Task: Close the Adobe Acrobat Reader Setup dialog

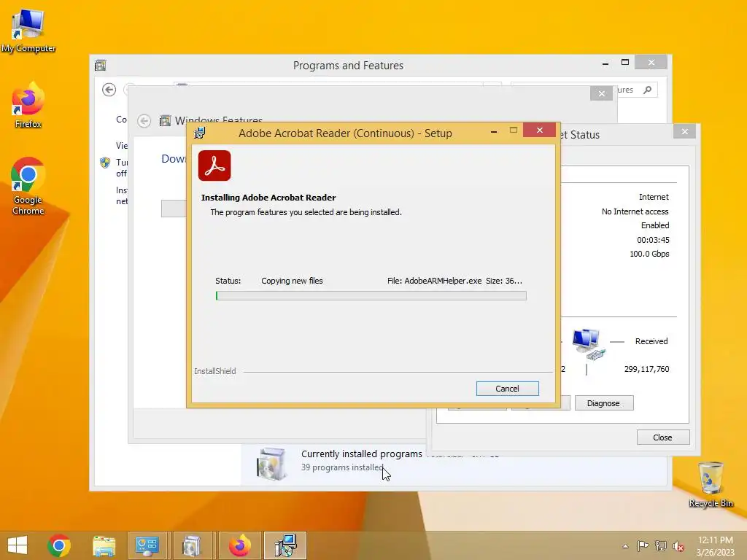Action: (x=539, y=130)
